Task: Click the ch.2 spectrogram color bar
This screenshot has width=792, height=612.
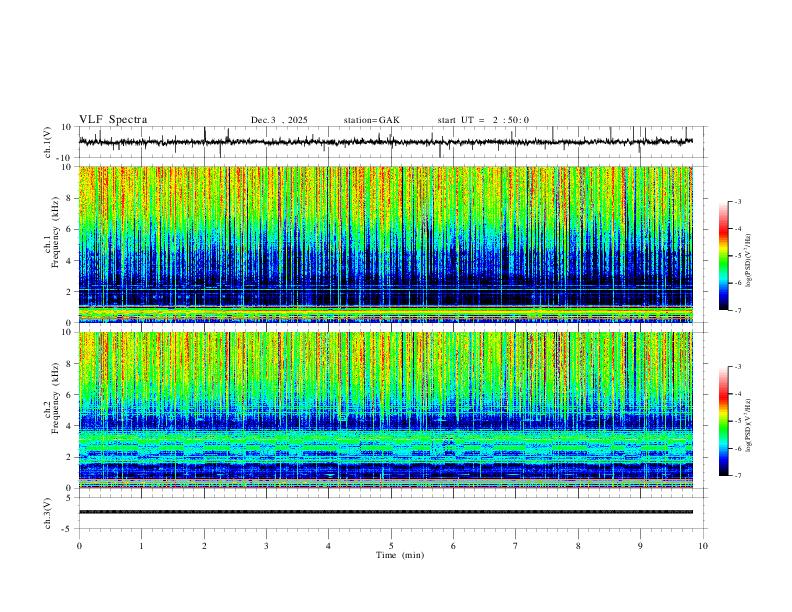Action: point(724,421)
